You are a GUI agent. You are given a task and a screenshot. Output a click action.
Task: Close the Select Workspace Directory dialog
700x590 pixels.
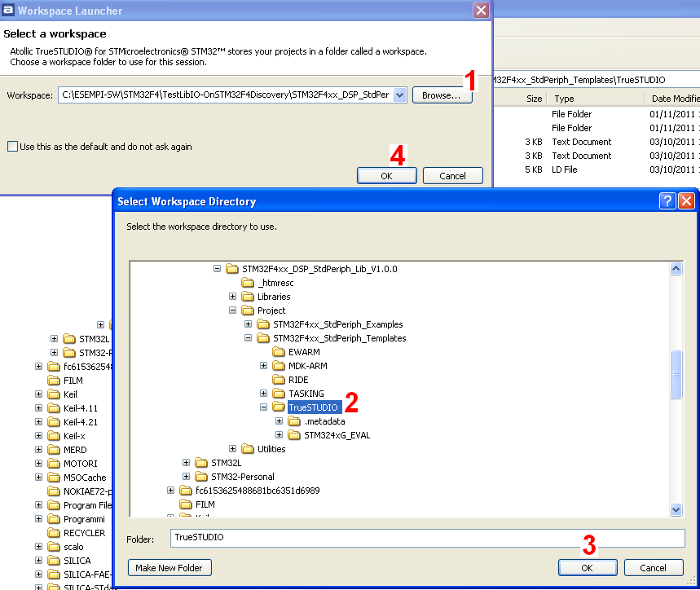pyautogui.click(x=687, y=200)
